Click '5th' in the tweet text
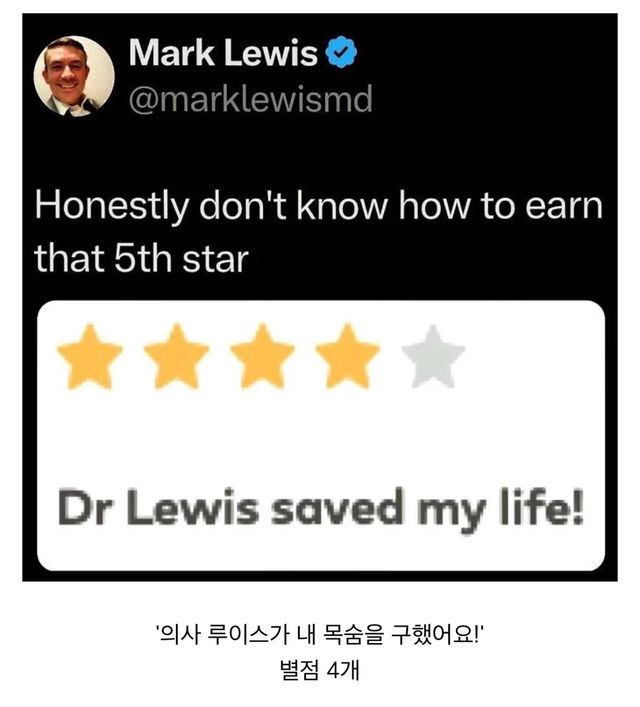 point(143,259)
